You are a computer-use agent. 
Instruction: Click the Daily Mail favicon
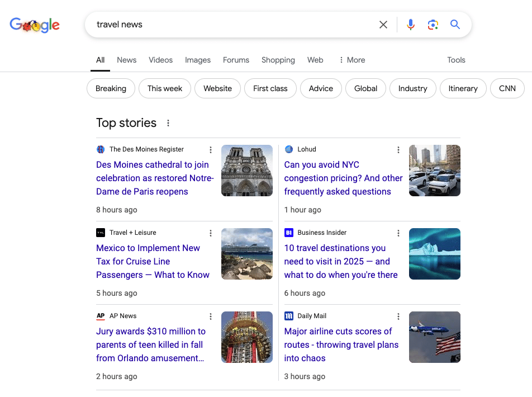tap(289, 316)
